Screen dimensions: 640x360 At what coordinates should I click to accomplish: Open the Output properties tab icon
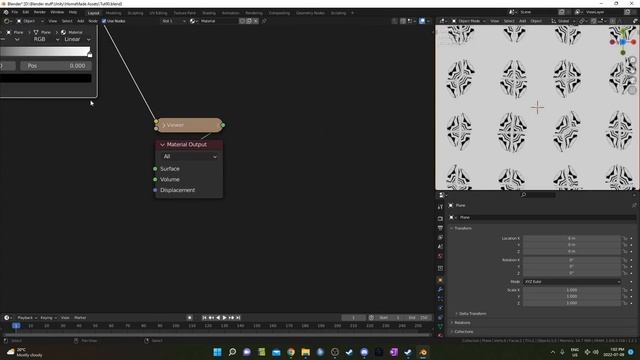tap(440, 228)
